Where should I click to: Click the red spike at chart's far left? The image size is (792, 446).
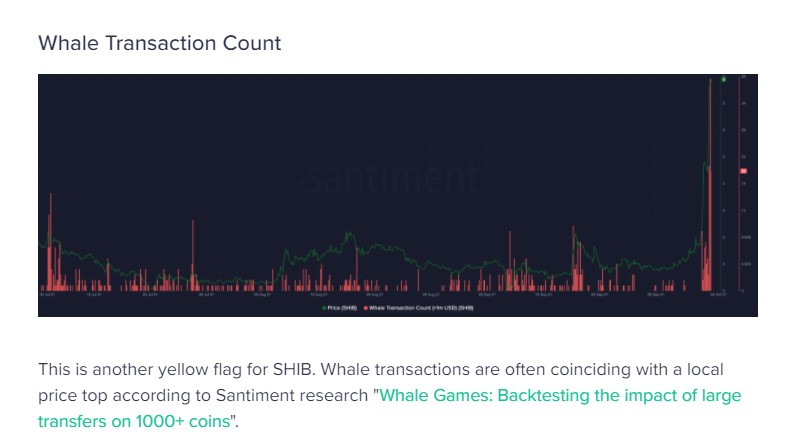[x=48, y=250]
